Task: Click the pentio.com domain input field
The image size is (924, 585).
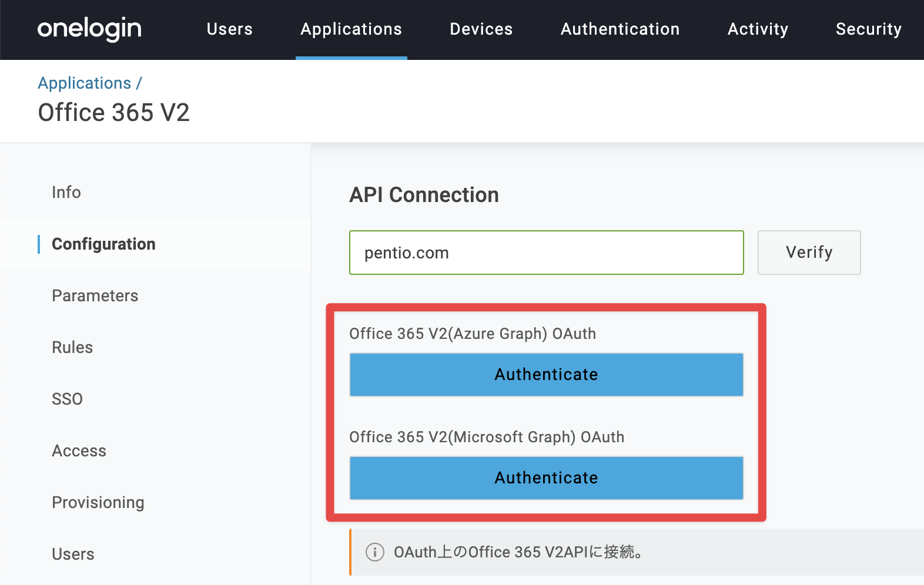Action: (x=547, y=253)
